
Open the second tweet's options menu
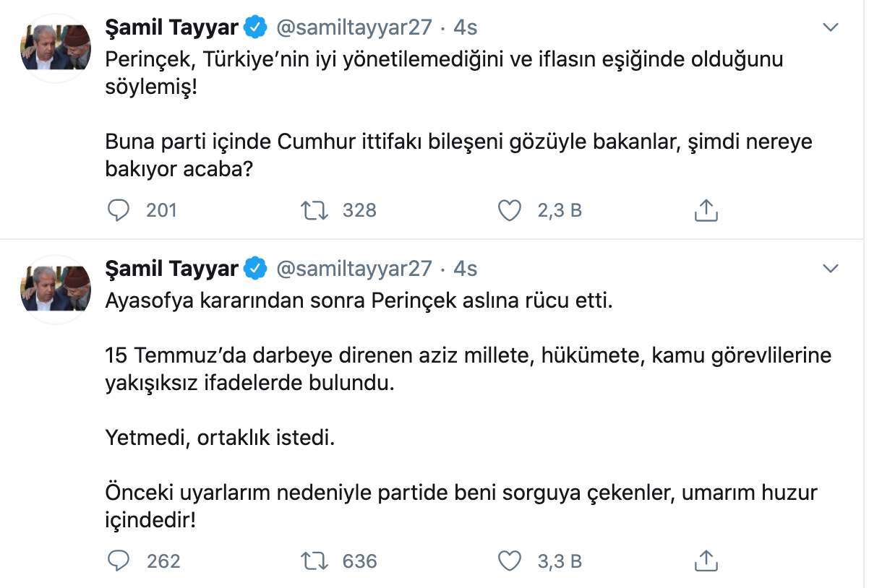click(830, 267)
